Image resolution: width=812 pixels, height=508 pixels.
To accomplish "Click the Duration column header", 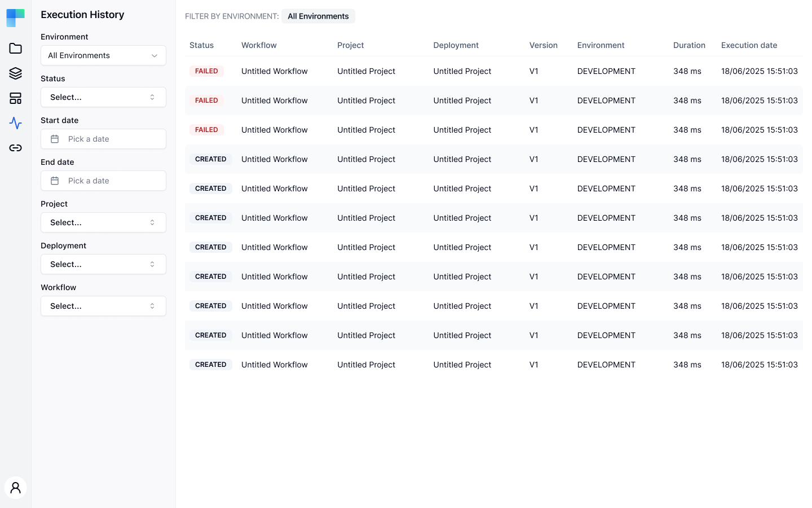I will click(689, 45).
